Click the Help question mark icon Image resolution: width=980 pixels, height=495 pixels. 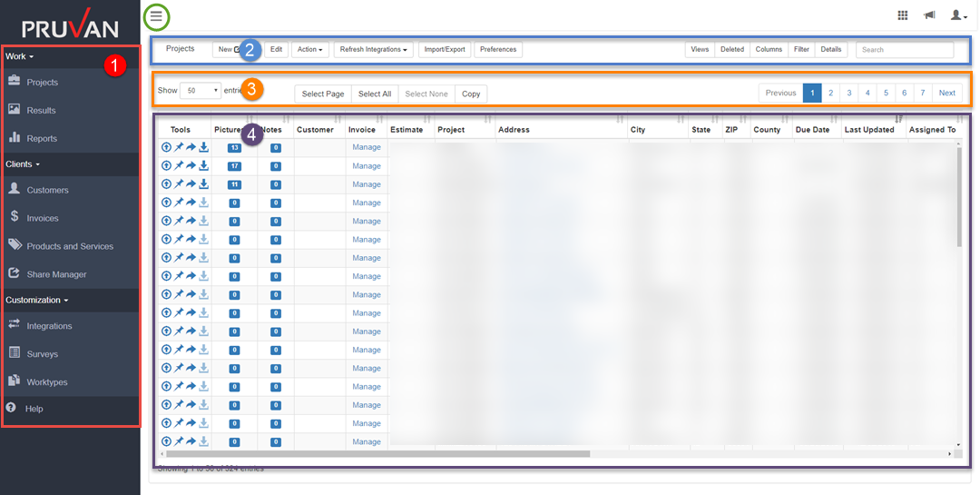coord(11,409)
